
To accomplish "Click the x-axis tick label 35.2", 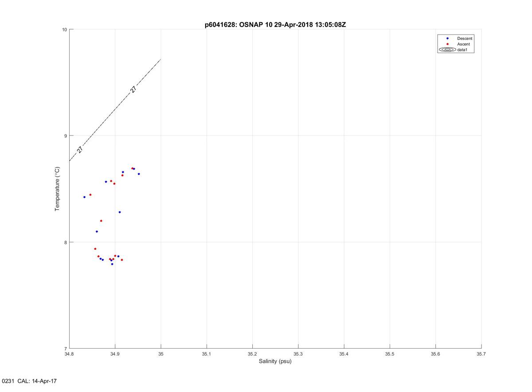I will tap(252, 354).
